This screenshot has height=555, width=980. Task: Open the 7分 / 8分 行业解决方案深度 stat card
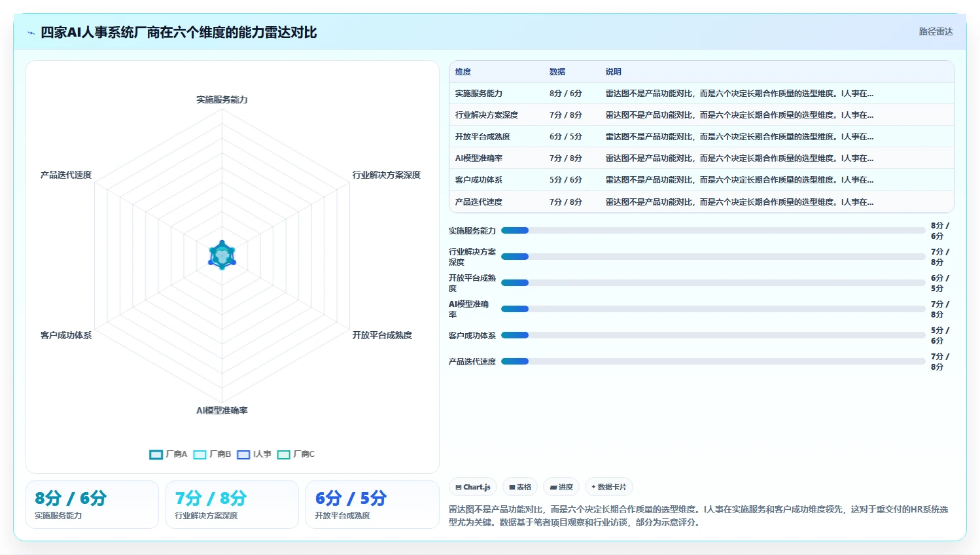tap(232, 505)
